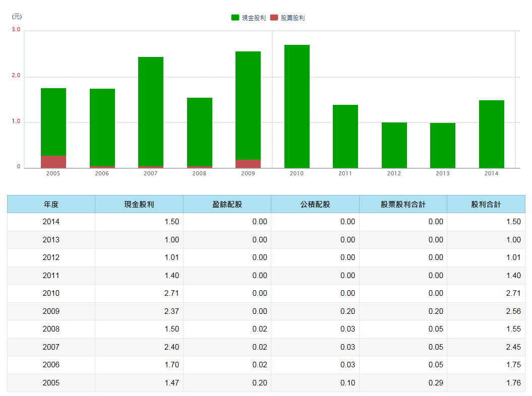Click the 現金股利 table column header
The height and width of the screenshot is (396, 532).
tap(139, 204)
